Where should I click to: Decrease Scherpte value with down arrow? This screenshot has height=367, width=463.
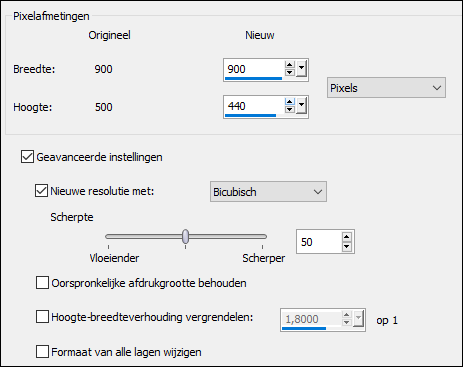pyautogui.click(x=347, y=246)
